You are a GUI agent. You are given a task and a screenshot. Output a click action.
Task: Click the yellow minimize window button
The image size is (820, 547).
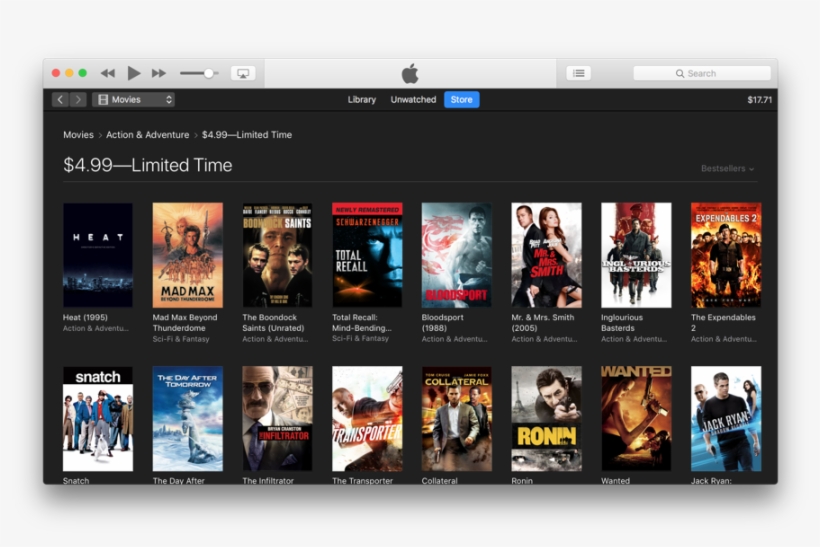(69, 73)
